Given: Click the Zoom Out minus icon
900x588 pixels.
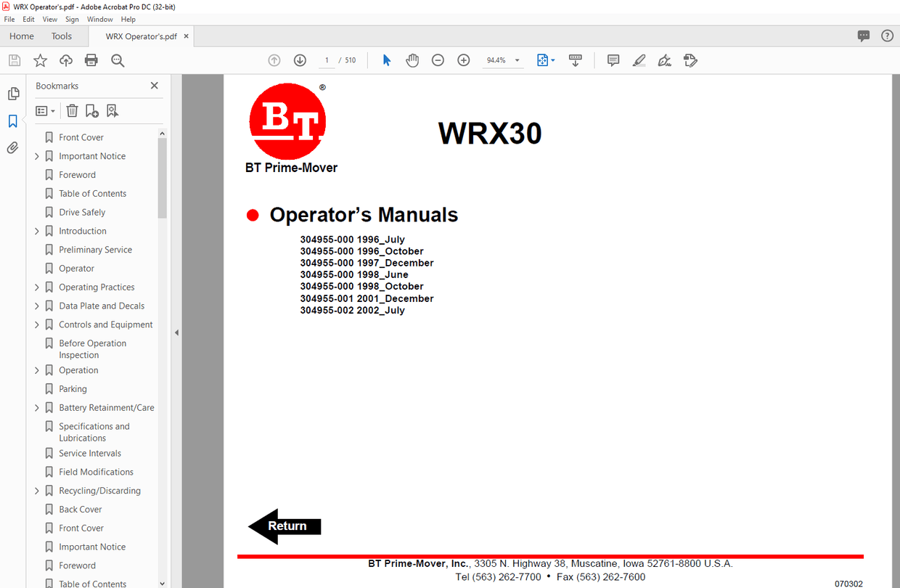Looking at the screenshot, I should click(438, 61).
